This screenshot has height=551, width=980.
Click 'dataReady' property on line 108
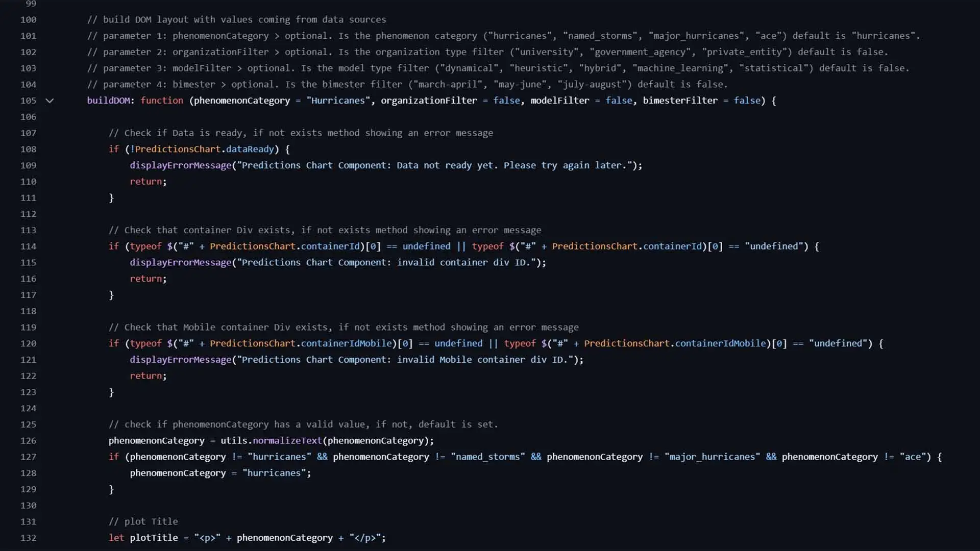[x=250, y=149]
